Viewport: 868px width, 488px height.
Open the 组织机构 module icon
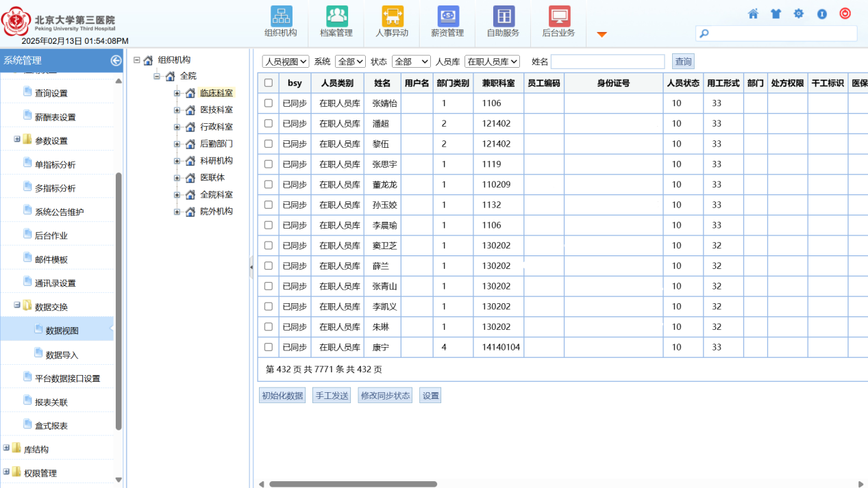[281, 16]
